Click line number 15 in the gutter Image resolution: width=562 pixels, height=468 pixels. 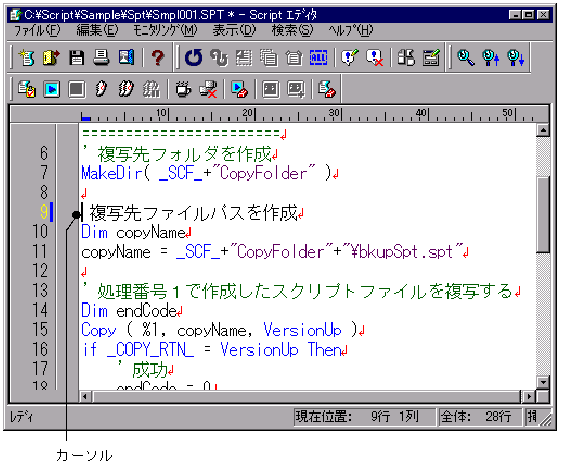click(40, 329)
